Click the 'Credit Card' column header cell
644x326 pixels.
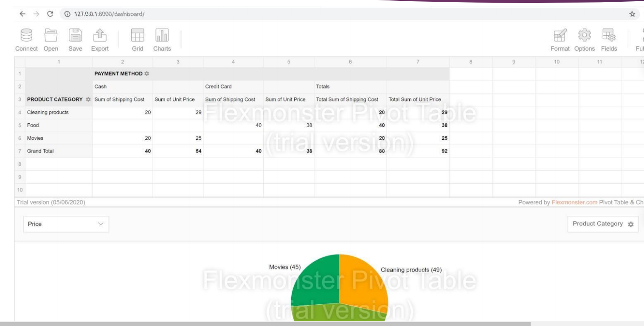[233, 87]
